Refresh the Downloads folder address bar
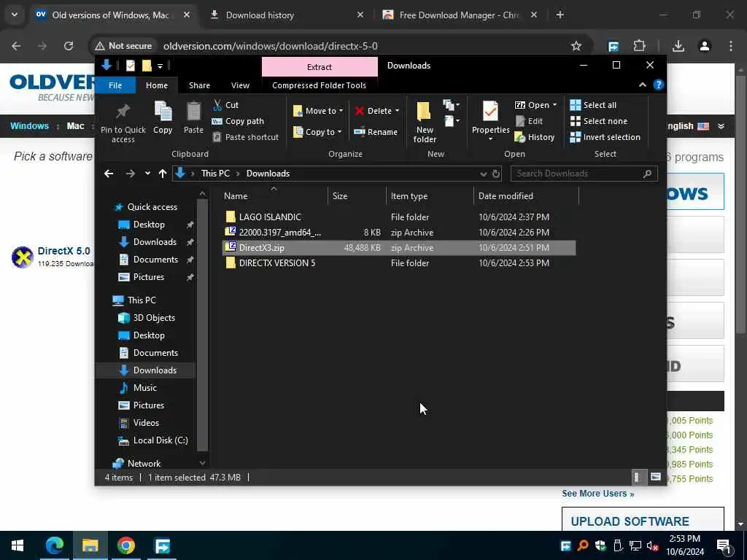 click(496, 174)
